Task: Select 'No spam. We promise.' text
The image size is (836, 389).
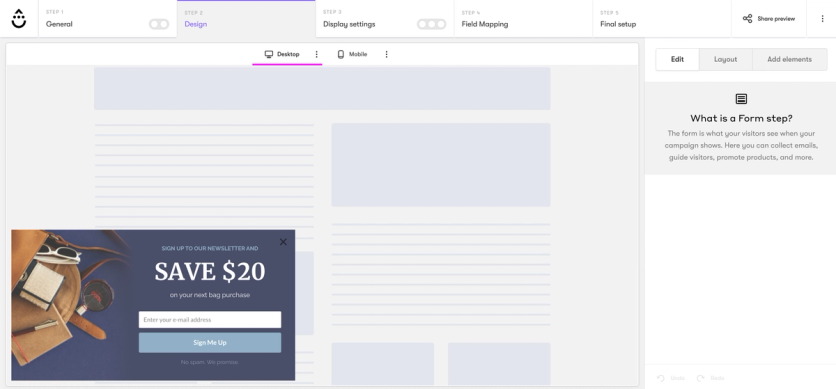Action: pos(210,362)
